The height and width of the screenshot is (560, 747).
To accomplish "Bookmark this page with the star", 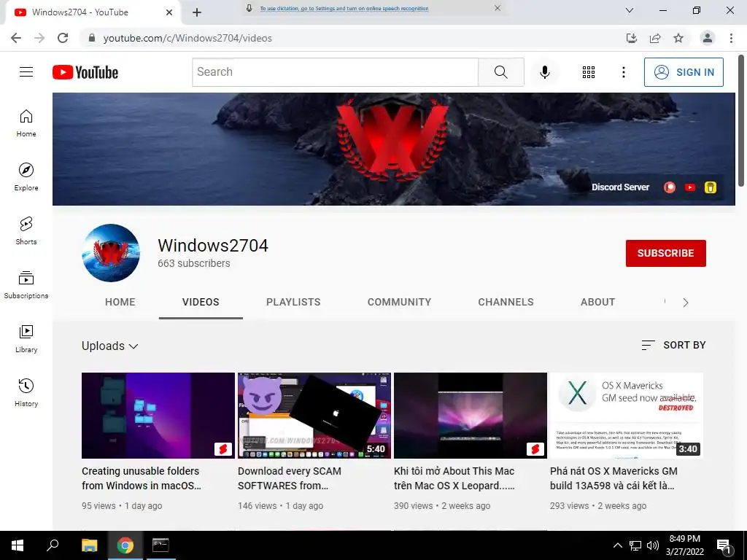I will (678, 38).
